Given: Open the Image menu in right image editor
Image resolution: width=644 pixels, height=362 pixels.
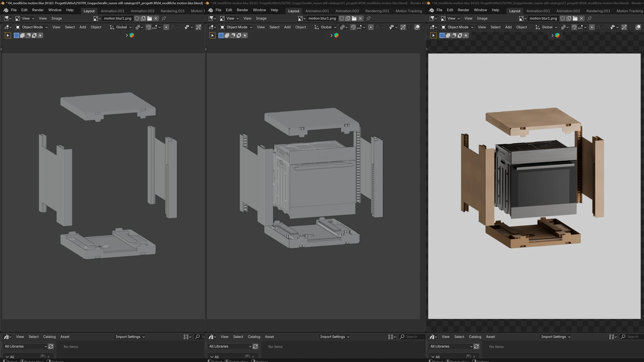Looking at the screenshot, I should [x=482, y=18].
